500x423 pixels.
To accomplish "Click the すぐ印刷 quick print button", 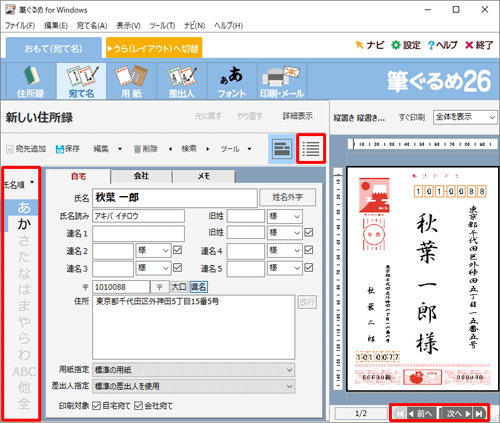I will (412, 117).
